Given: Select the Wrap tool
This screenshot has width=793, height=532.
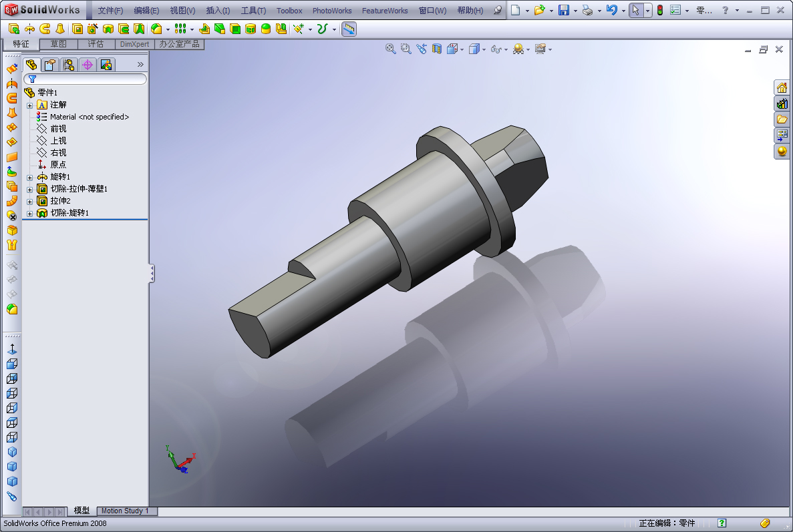Looking at the screenshot, I should coord(251,29).
